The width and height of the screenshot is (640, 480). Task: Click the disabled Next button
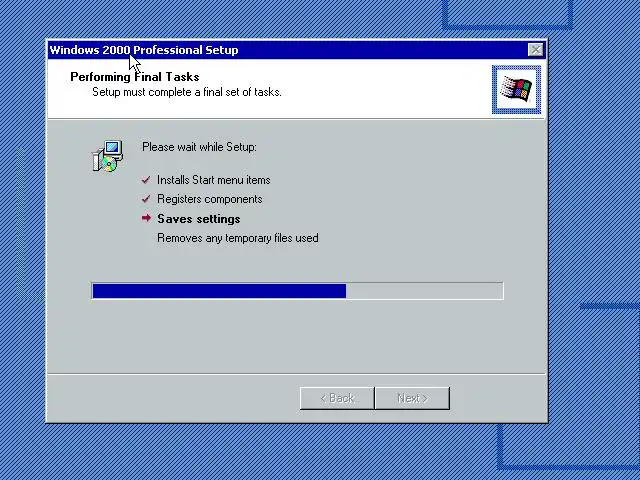tap(412, 398)
